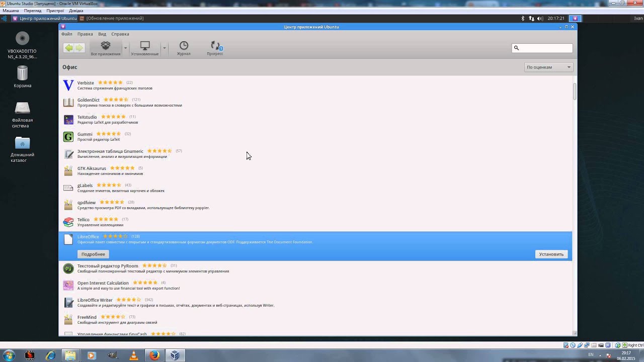The width and height of the screenshot is (644, 362).
Task: Show the Установленные applications view
Action: pyautogui.click(x=145, y=48)
